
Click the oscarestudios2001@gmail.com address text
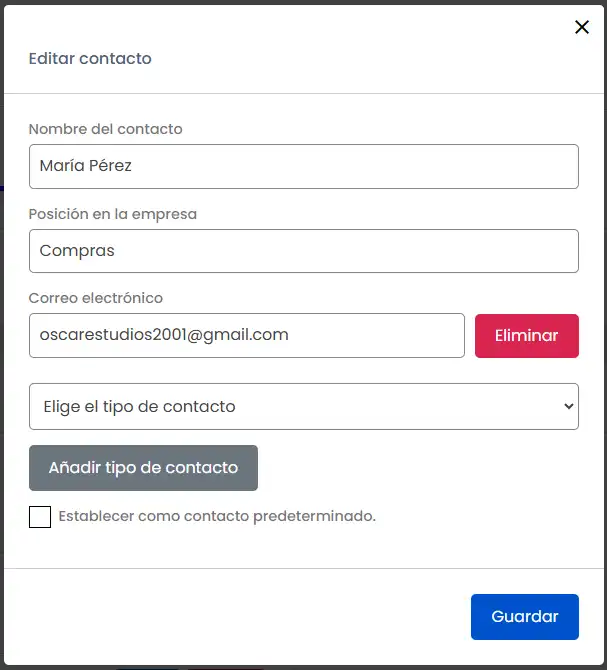[x=164, y=336]
